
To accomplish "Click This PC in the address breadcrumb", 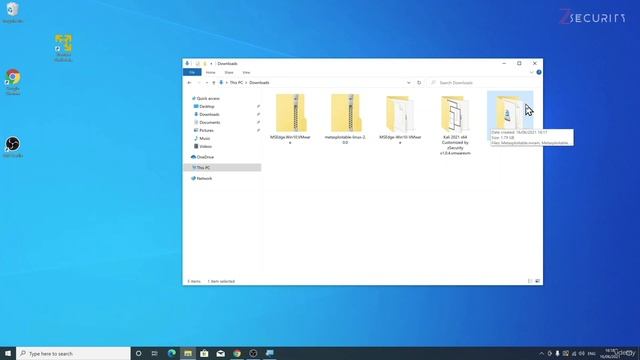I will tap(236, 82).
